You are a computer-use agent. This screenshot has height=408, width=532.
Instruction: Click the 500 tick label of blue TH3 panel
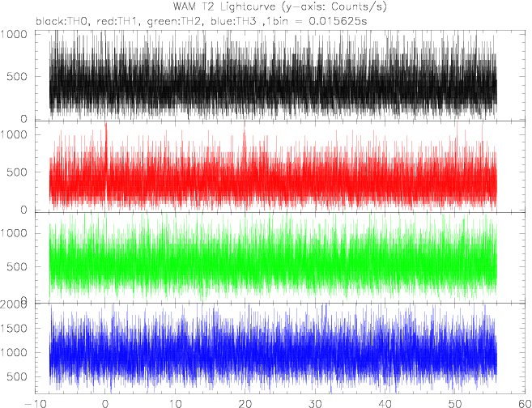coord(17,376)
